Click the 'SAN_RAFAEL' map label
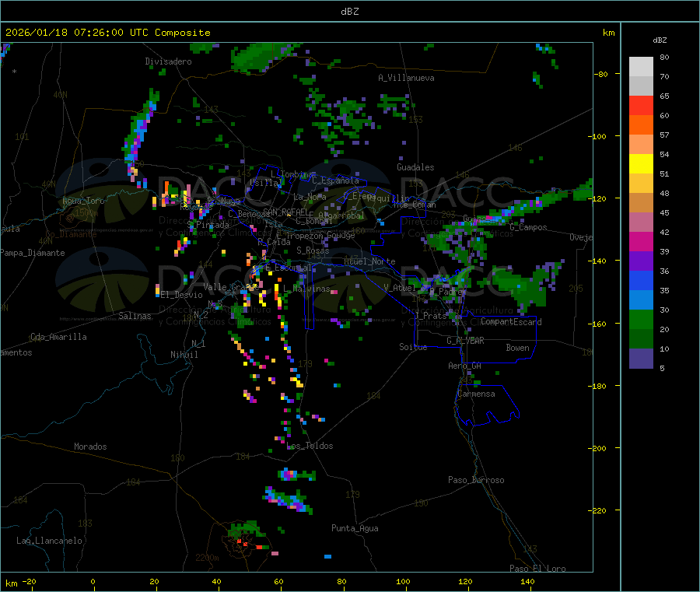The height and width of the screenshot is (592, 700). [285, 212]
